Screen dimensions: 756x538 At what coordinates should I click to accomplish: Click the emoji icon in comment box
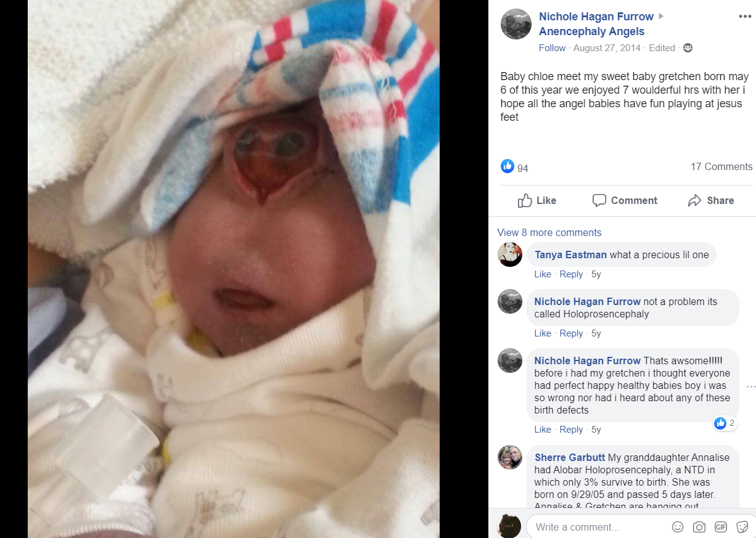point(678,527)
